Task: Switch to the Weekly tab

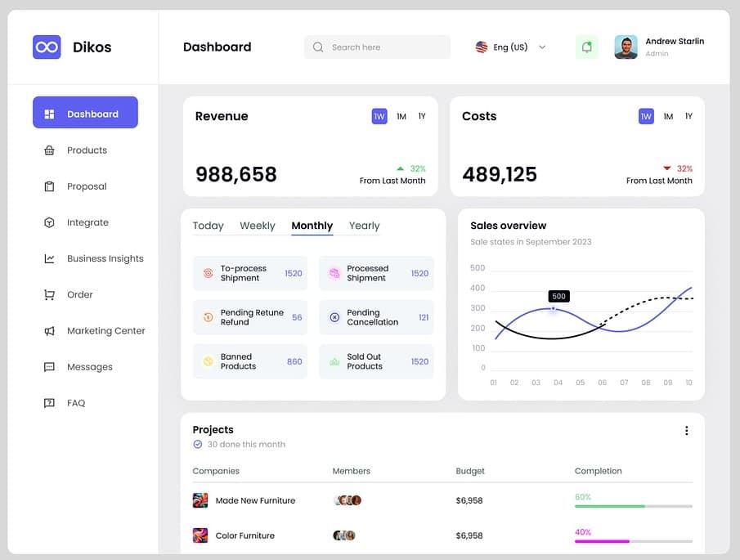Action: (x=258, y=226)
